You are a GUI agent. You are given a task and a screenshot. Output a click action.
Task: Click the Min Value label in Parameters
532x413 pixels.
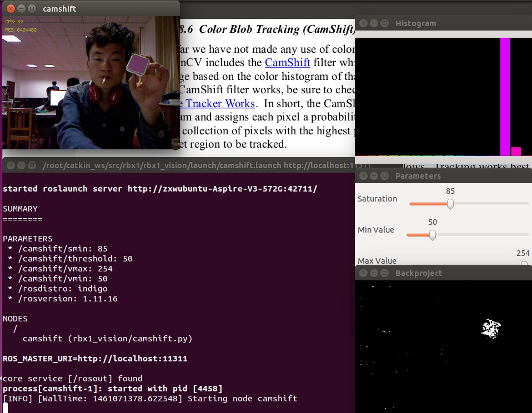point(376,230)
